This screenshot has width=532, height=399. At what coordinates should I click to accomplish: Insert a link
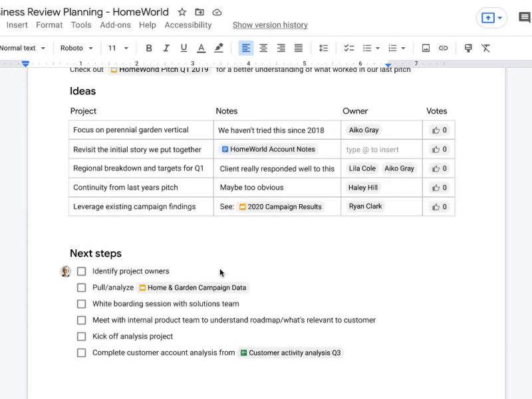tap(443, 48)
